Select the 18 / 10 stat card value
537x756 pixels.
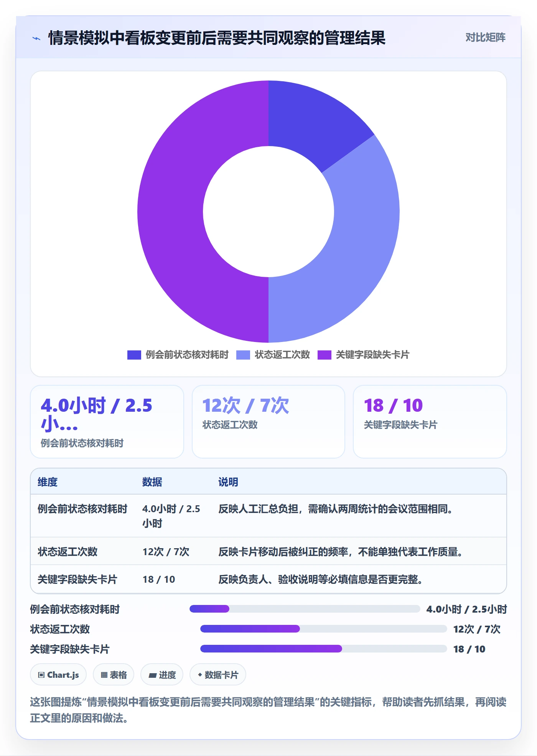coord(393,405)
